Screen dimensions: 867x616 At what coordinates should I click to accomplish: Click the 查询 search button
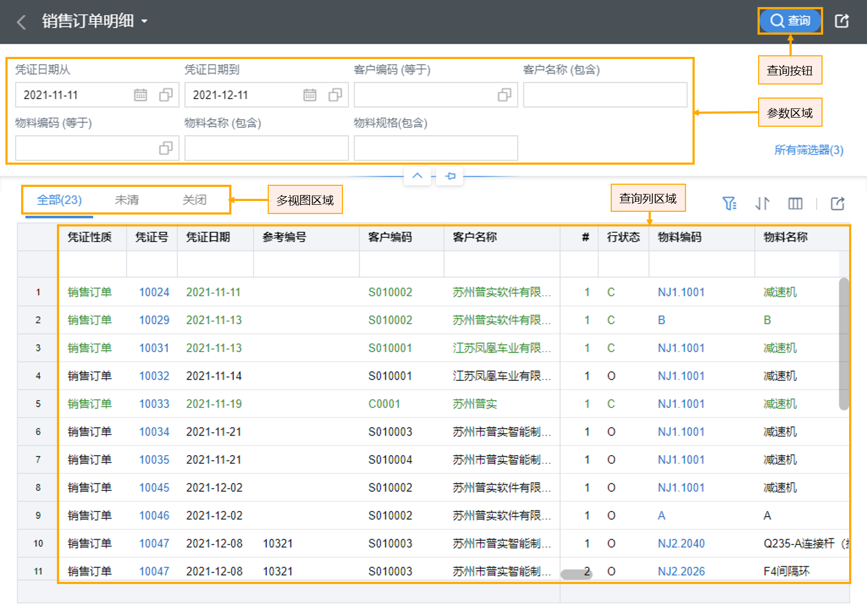click(790, 21)
